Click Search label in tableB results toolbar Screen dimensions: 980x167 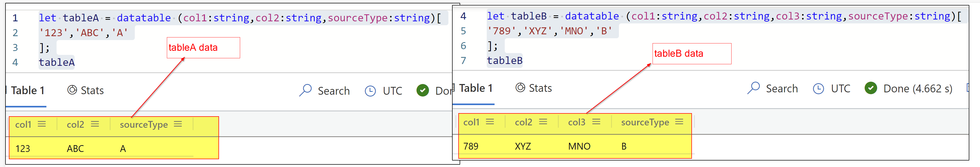(x=782, y=89)
